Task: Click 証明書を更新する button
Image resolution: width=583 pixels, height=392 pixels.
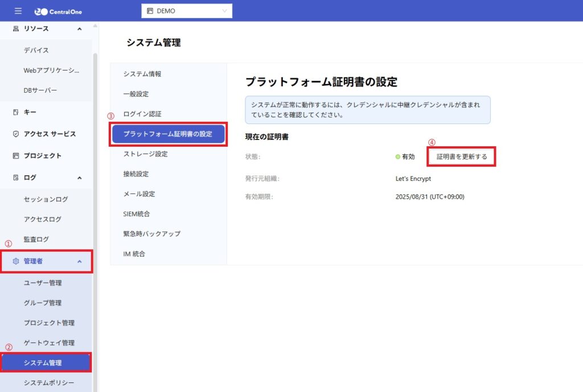Action: 462,157
